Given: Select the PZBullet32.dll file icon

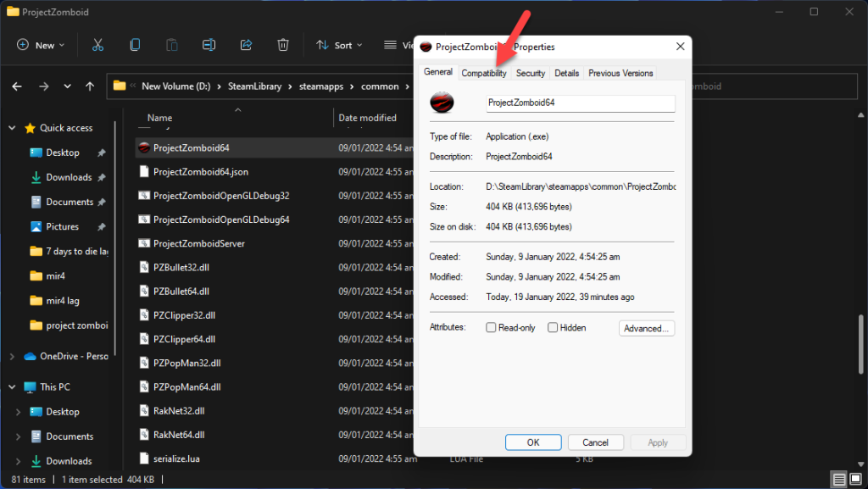Looking at the screenshot, I should click(x=144, y=267).
